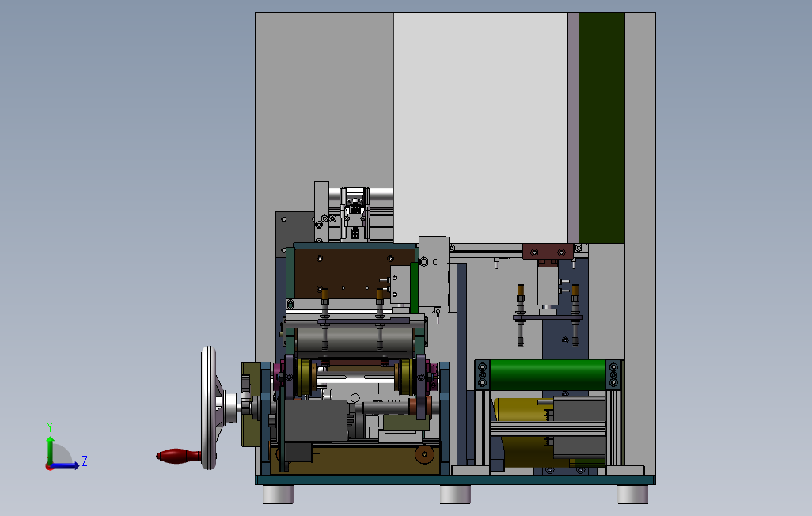This screenshot has width=812, height=516.
Task: Select the green vertical bar beside the brown plate
Action: [x=414, y=287]
